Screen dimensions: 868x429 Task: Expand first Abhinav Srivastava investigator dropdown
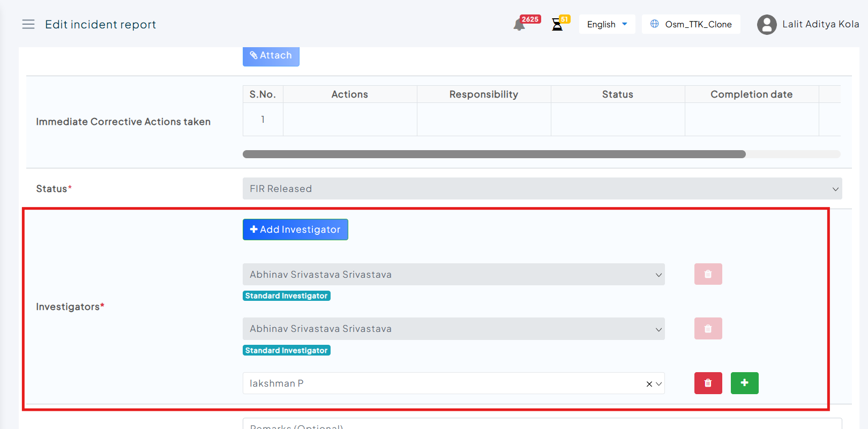pos(453,275)
